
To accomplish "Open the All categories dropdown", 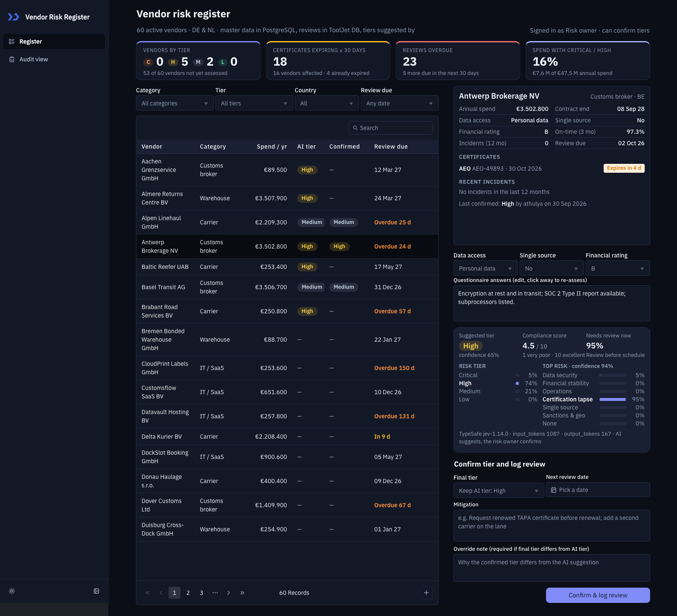I will point(175,103).
